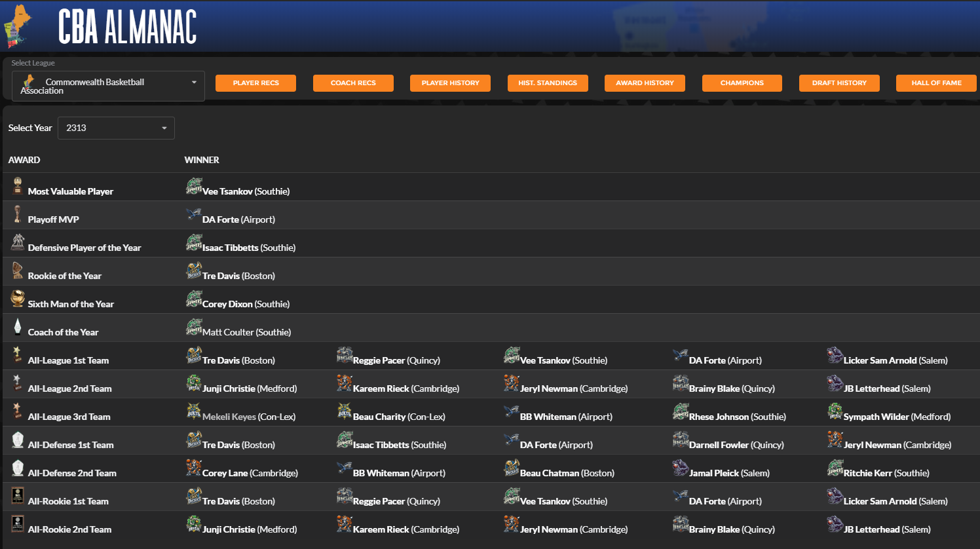980x549 pixels.
Task: Click the Salem logo next to Jamal Pleick
Action: pos(681,468)
